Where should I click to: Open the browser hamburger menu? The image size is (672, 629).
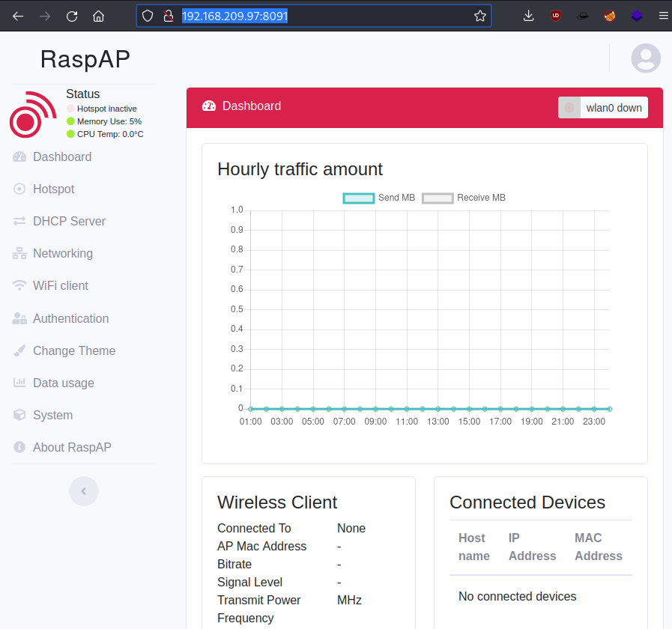pos(663,16)
